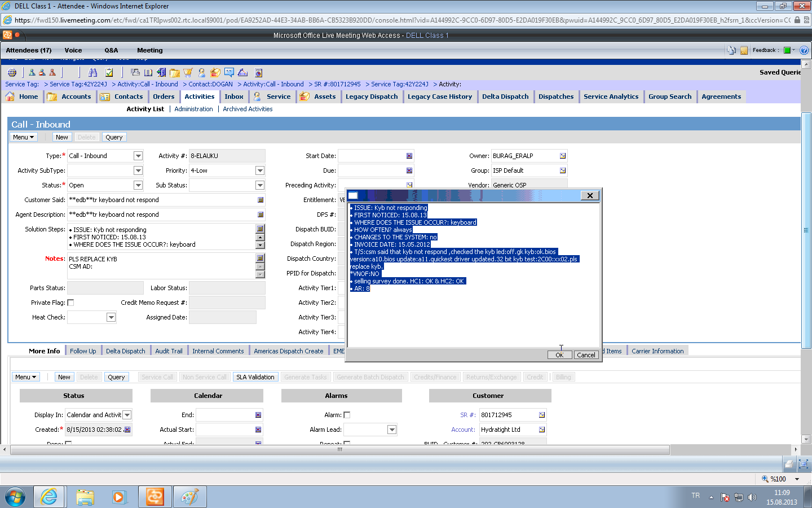Toggle the Private Flag checkbox
Screen dimensions: 812x508
click(70, 303)
